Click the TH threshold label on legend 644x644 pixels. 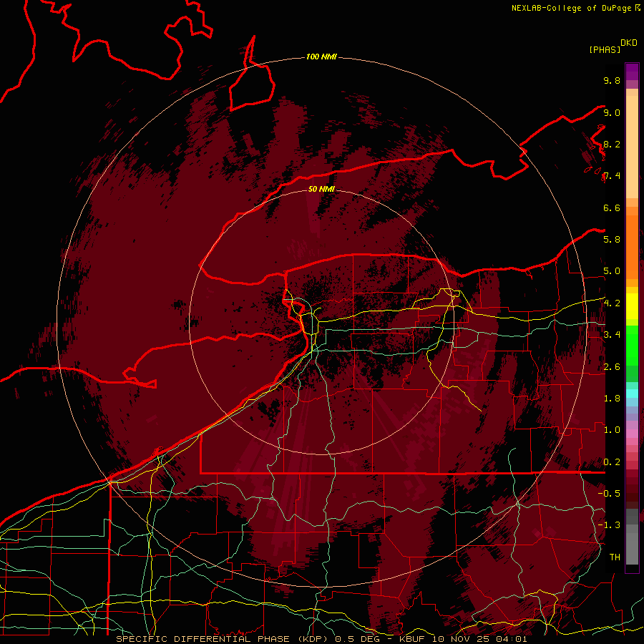tap(615, 557)
